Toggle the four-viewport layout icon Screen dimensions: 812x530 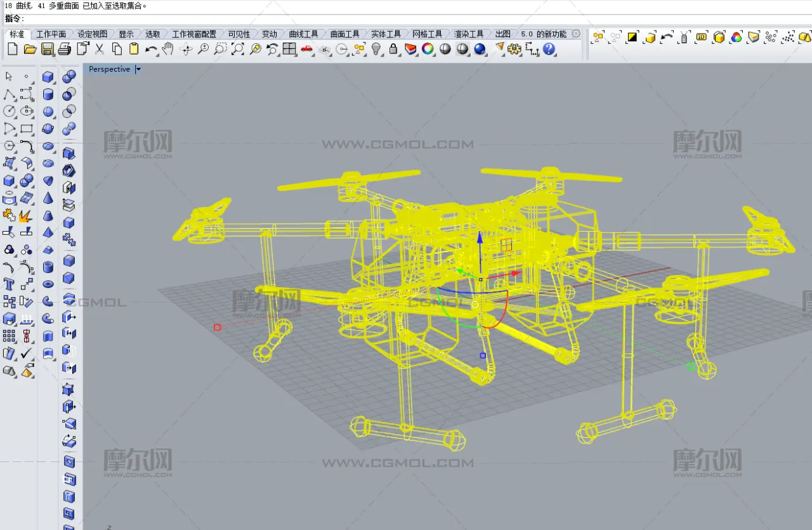(289, 49)
